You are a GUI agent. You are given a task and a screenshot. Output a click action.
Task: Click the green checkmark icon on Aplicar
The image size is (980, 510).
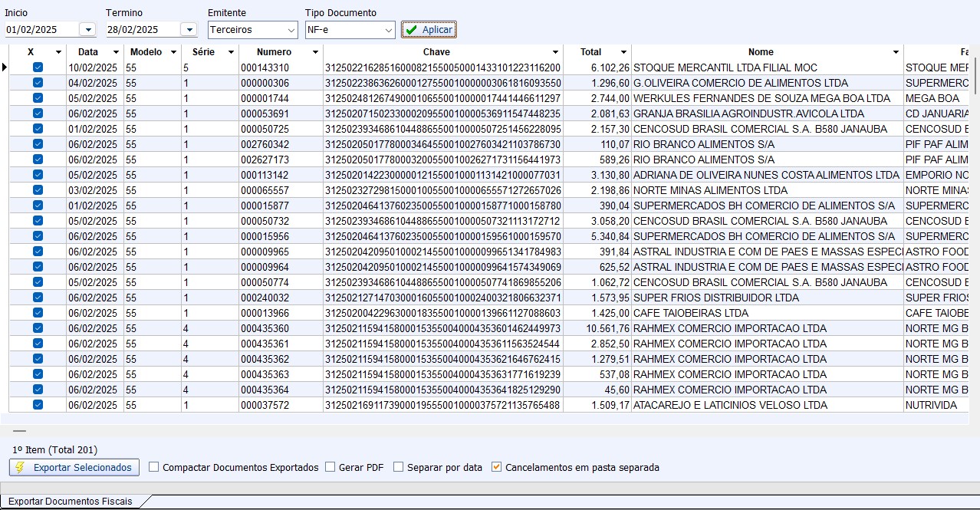412,30
